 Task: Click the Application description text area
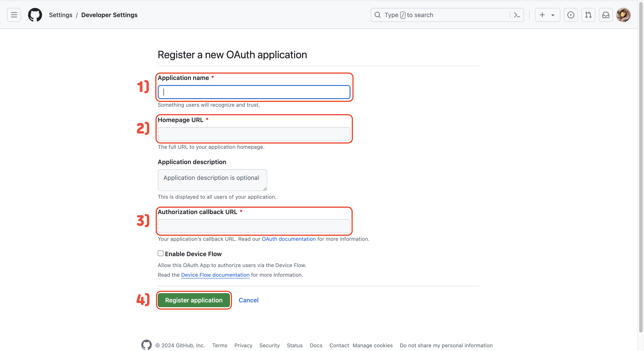(212, 180)
